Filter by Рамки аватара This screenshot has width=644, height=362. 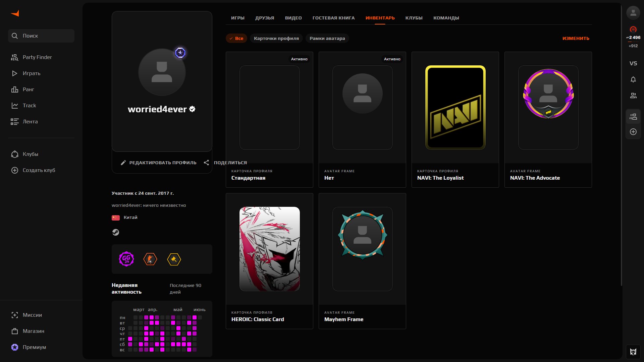pos(327,39)
